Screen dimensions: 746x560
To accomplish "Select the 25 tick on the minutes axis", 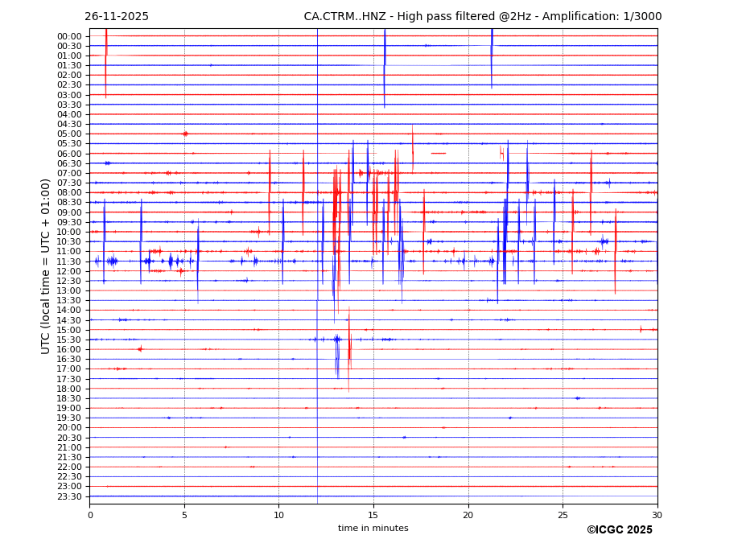I will point(563,515).
